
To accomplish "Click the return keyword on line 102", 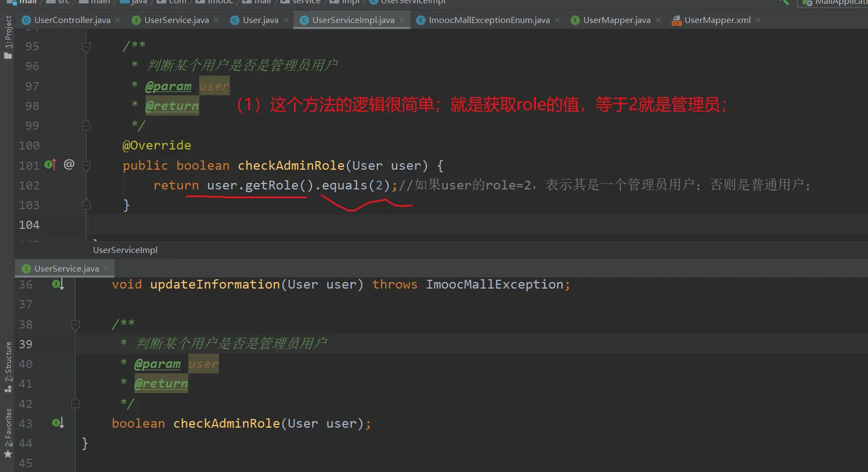I will [x=176, y=185].
